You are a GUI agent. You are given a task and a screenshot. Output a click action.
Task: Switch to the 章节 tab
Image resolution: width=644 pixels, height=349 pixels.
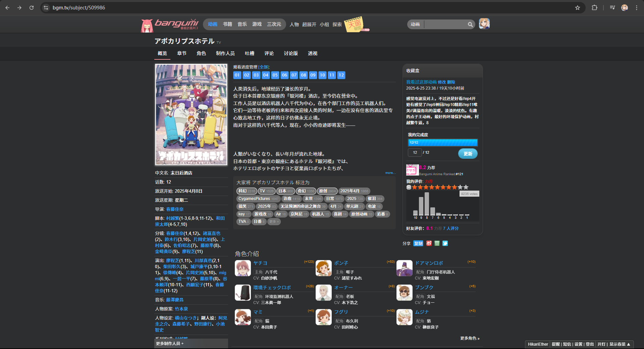(x=182, y=53)
